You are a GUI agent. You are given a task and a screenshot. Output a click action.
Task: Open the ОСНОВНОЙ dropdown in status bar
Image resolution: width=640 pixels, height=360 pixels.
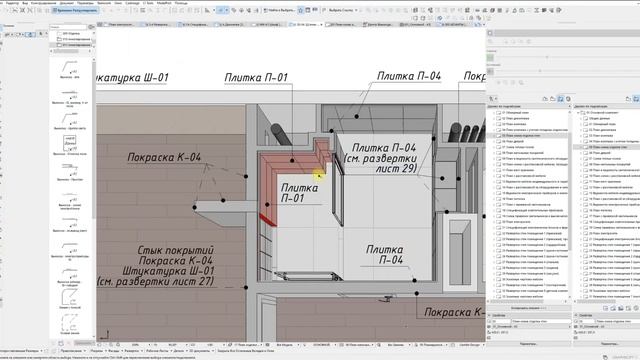click(x=324, y=345)
